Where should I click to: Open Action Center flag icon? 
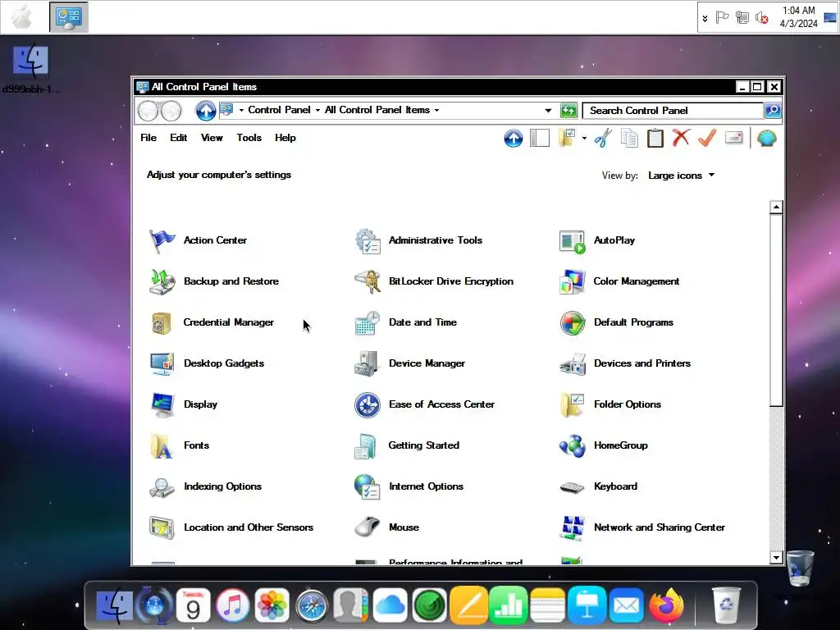[162, 240]
